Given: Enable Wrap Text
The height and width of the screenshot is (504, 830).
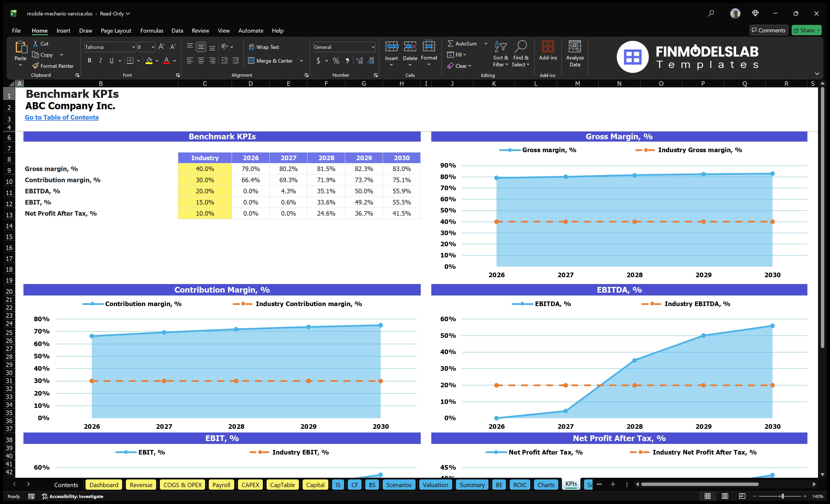Looking at the screenshot, I should click(264, 47).
